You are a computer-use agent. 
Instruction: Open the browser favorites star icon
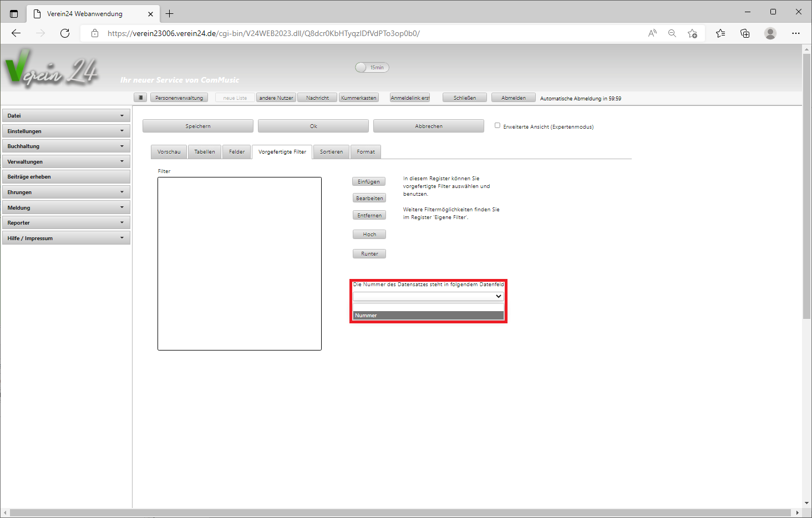tap(720, 33)
